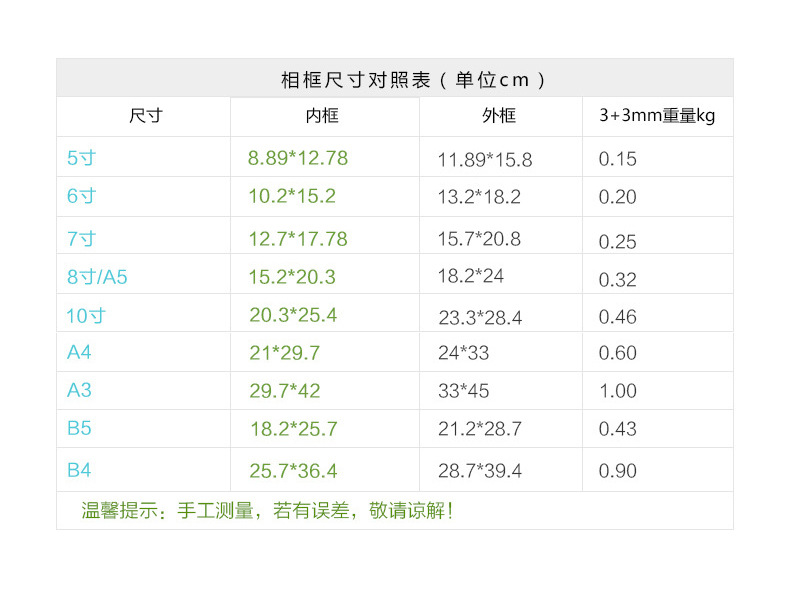Click outer frame value 23.3*28.4
This screenshot has height=595, width=790.
click(480, 318)
